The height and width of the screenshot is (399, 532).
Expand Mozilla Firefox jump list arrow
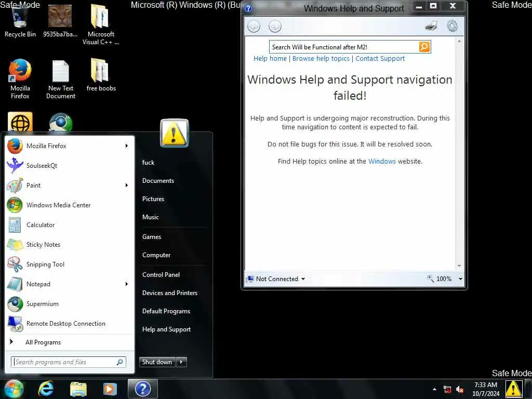tap(127, 146)
